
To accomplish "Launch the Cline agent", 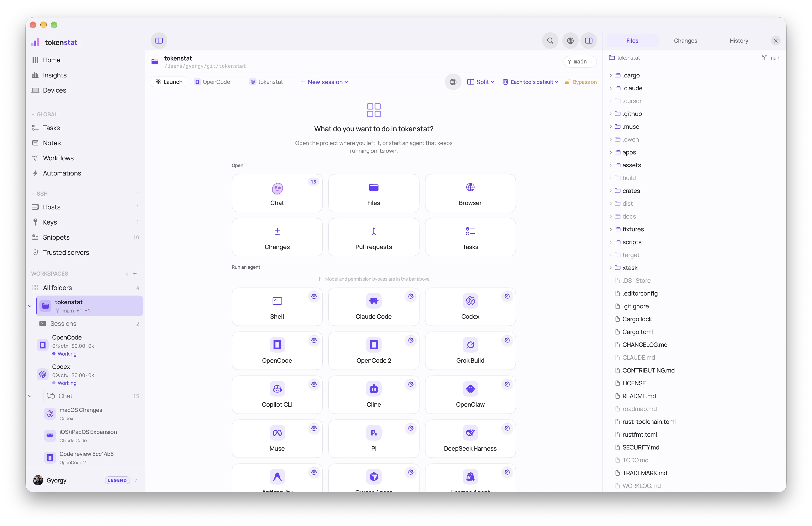I will tap(374, 395).
